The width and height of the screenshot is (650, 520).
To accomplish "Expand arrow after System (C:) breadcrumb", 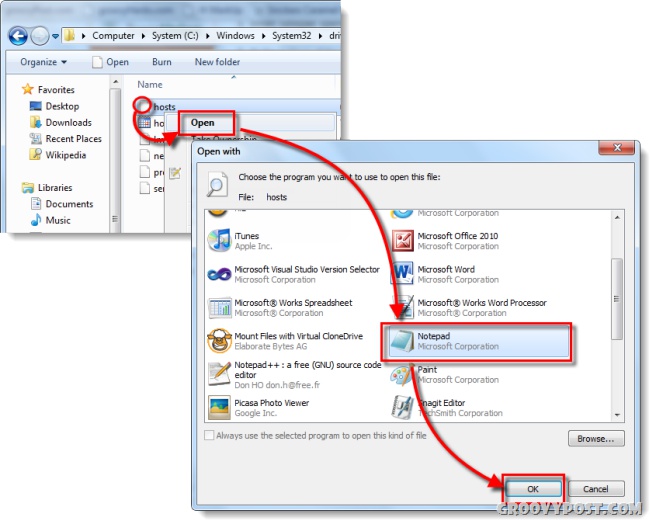I will 207,36.
